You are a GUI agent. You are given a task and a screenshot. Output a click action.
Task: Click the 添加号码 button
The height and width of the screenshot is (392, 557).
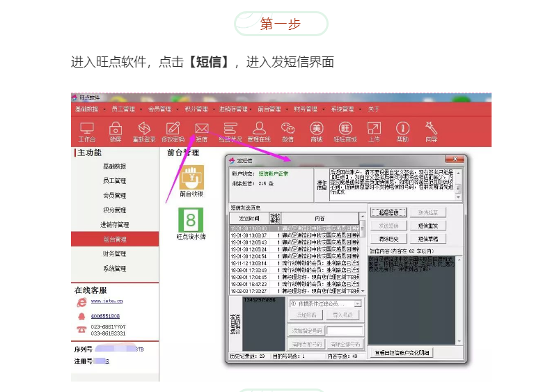[306, 315]
